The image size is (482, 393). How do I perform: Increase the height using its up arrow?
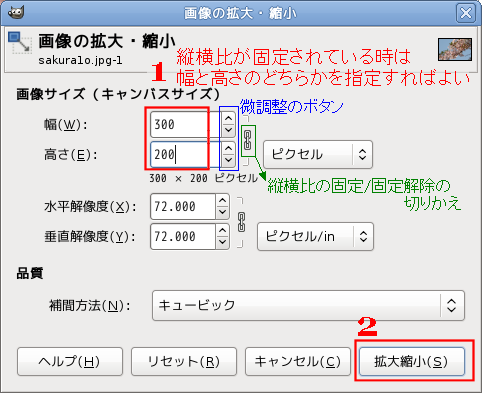tap(228, 148)
